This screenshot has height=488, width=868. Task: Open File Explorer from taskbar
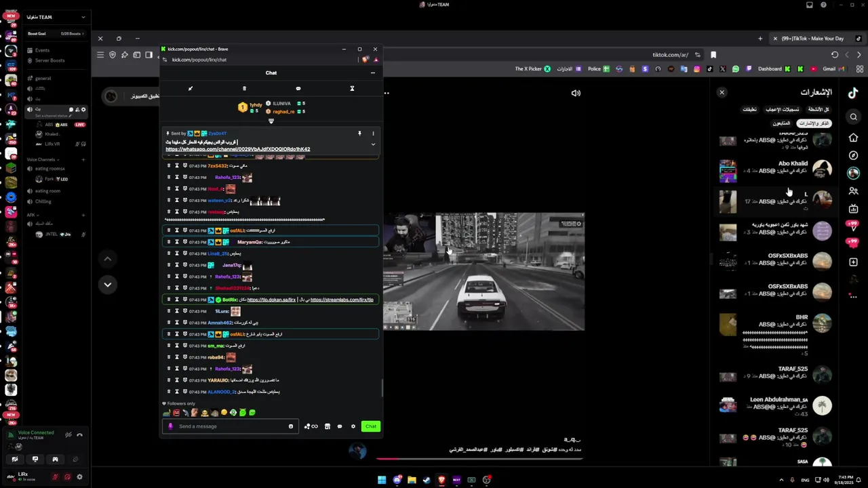(x=412, y=480)
